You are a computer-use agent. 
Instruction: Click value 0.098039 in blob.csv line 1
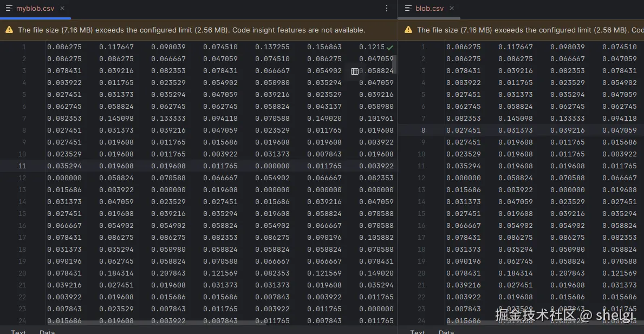[x=567, y=47]
